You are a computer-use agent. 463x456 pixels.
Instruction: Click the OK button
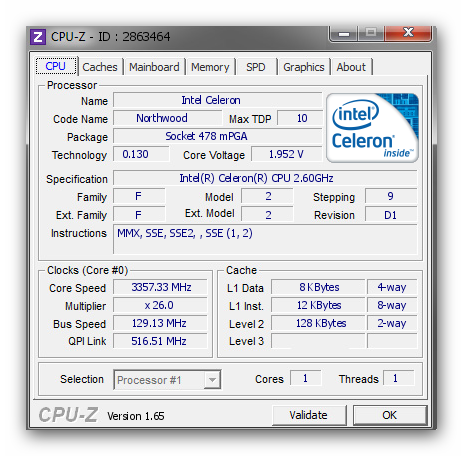390,415
